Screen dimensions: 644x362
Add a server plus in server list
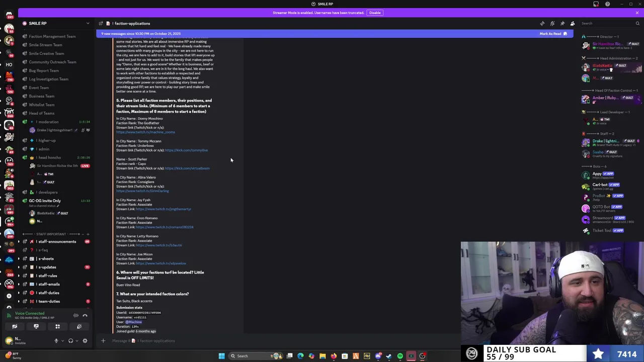point(9,296)
